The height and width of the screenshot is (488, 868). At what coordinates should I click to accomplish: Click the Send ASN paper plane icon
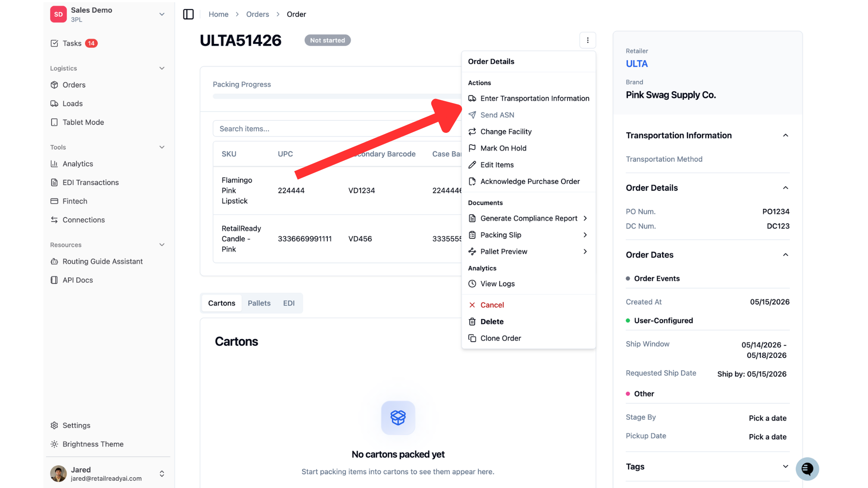(472, 115)
